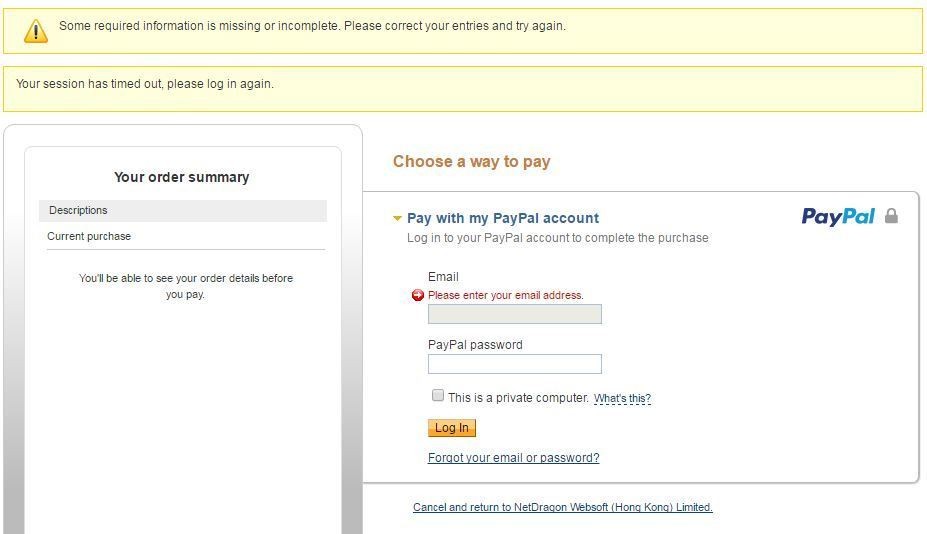This screenshot has width=927, height=534.
Task: Click the "Choose a way to pay" heading
Action: 471,162
